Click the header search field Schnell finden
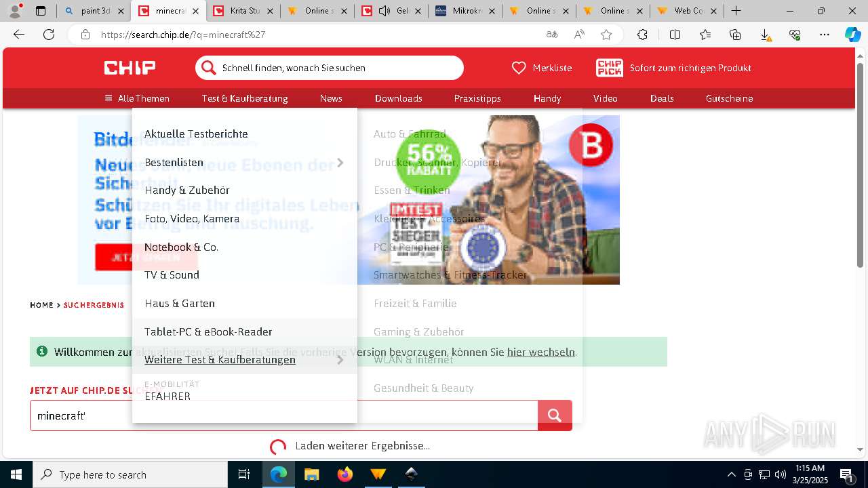 tap(330, 68)
